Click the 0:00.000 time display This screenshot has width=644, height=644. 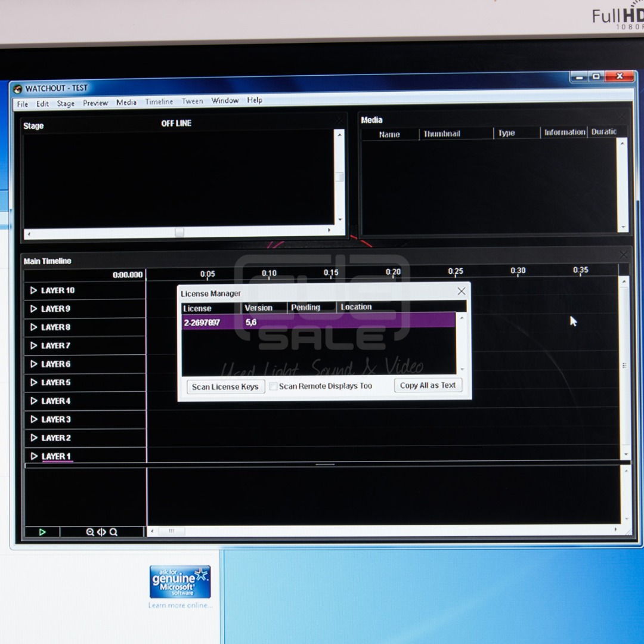[x=128, y=275]
